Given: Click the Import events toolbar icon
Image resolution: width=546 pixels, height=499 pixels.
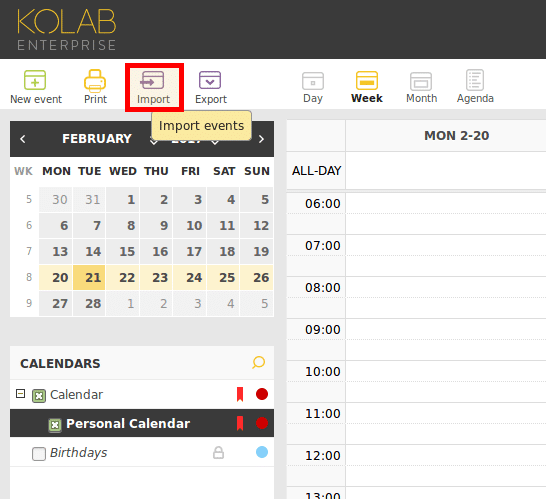Looking at the screenshot, I should pyautogui.click(x=153, y=87).
